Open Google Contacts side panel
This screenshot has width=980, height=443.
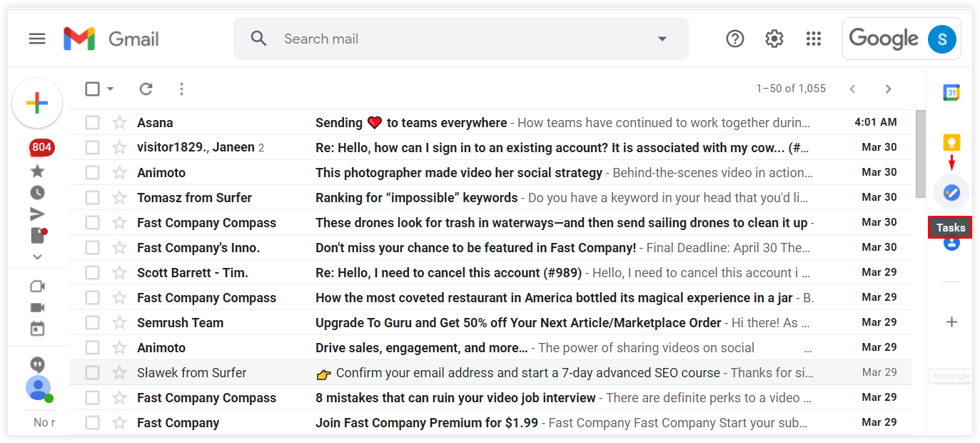click(951, 244)
